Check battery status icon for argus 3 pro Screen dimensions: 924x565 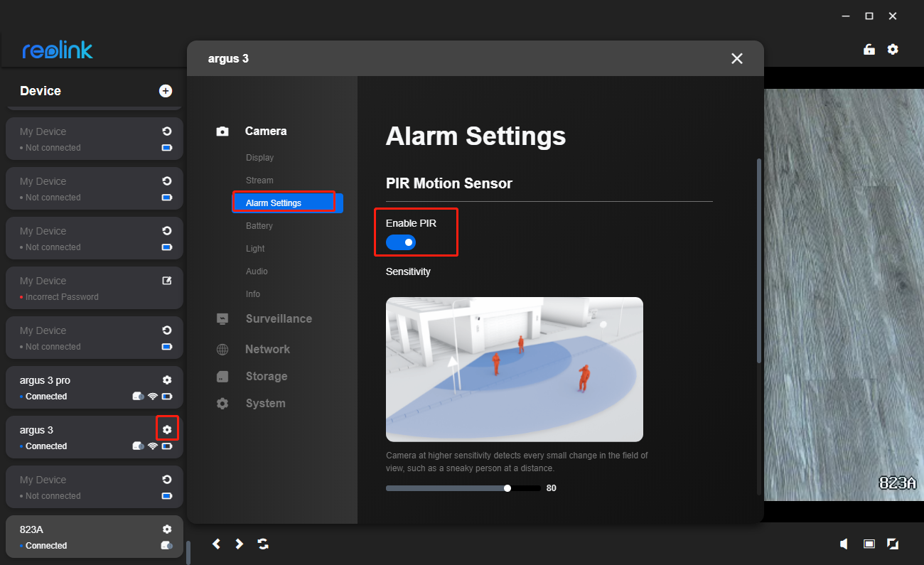coord(167,396)
